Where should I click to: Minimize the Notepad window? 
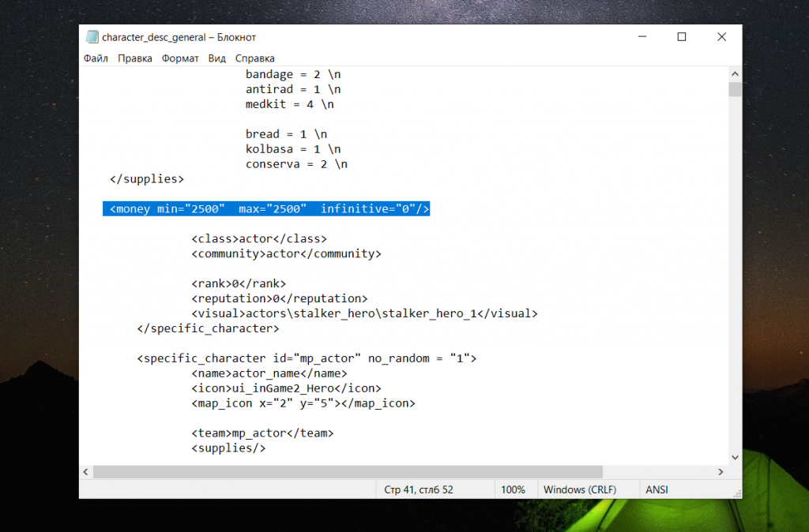click(642, 36)
